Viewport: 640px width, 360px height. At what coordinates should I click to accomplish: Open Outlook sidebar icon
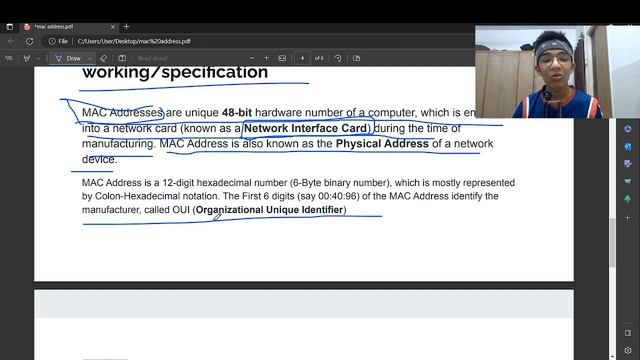pyautogui.click(x=628, y=146)
